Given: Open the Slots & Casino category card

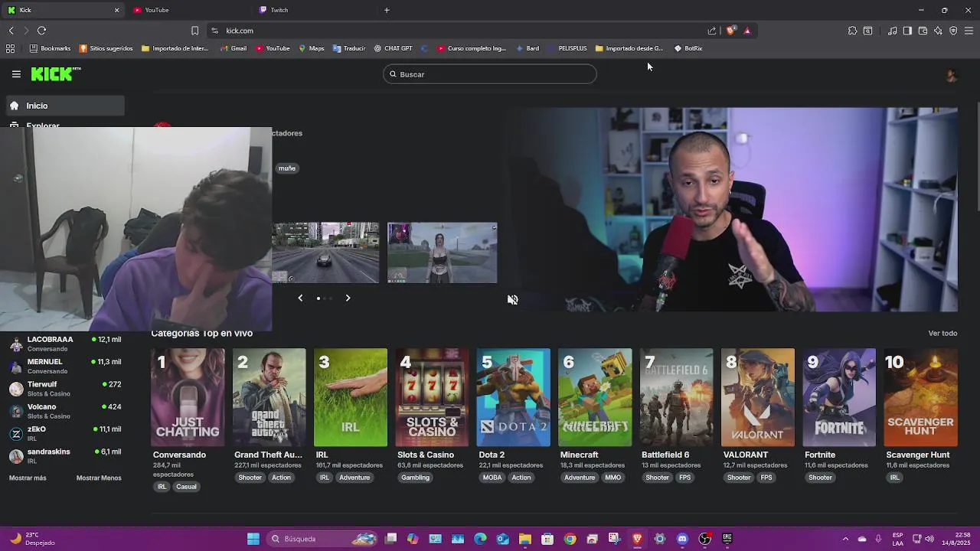Looking at the screenshot, I should coord(432,397).
